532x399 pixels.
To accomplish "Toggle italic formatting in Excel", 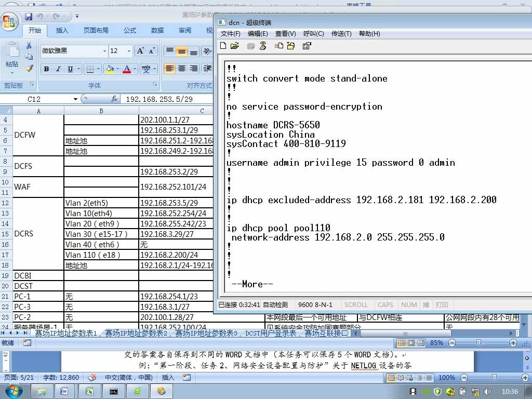I will point(58,69).
